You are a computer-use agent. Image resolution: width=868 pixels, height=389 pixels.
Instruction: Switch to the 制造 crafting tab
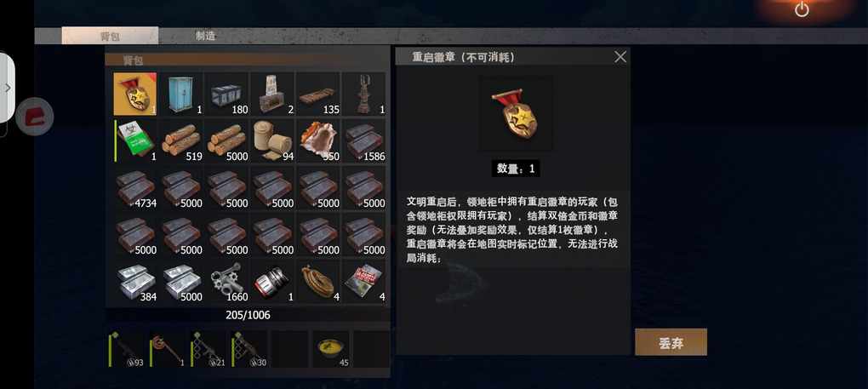[205, 36]
